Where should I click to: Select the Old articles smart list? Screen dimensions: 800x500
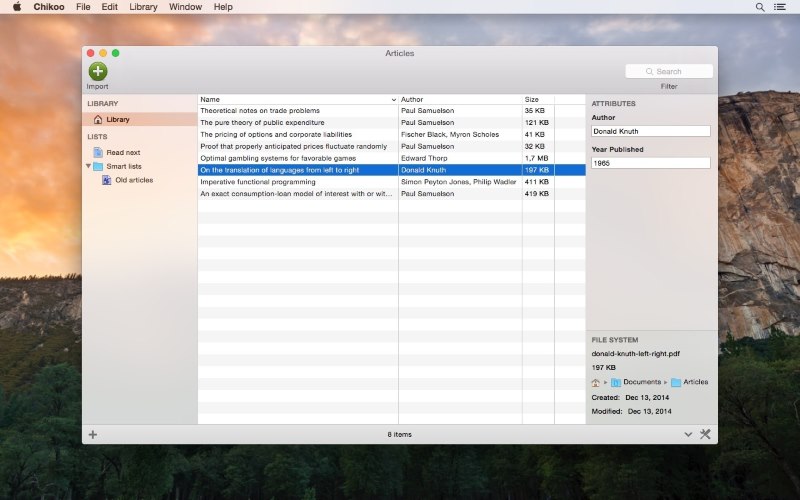click(134, 180)
